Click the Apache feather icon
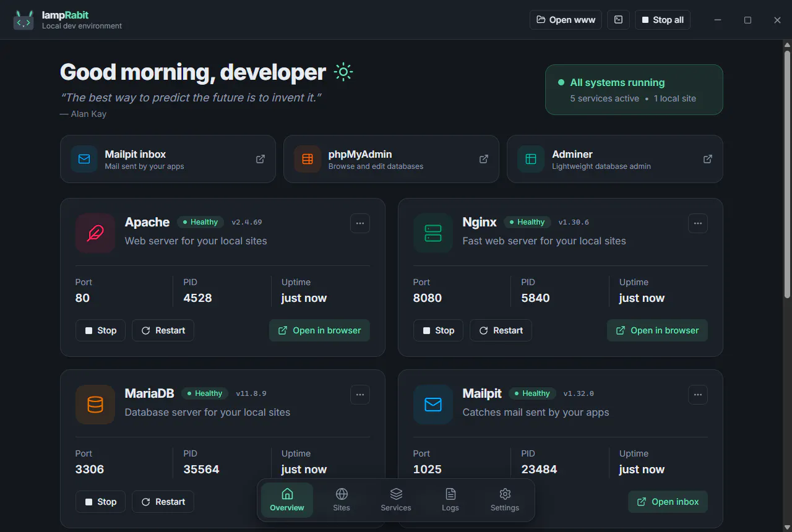 95,233
